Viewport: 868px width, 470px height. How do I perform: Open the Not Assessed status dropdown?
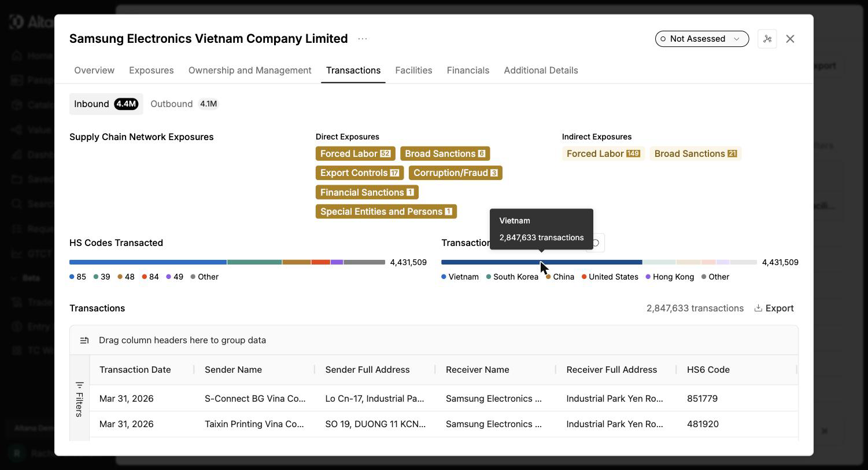702,39
